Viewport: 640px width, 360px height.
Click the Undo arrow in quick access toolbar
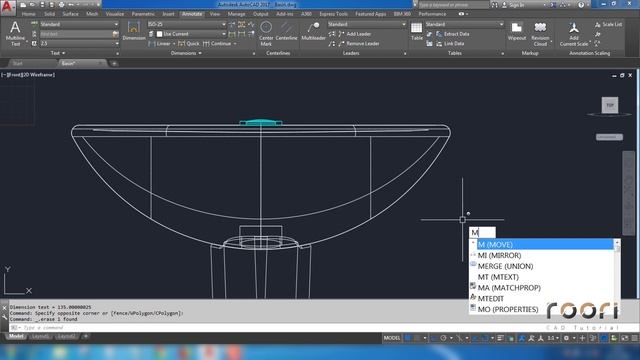[71, 5]
